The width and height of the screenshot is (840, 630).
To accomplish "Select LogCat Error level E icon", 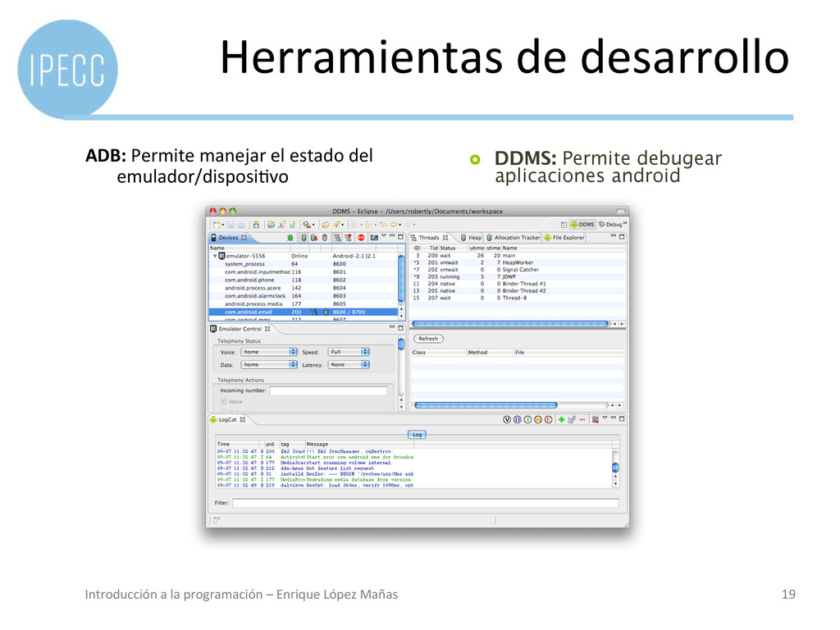I will [549, 419].
